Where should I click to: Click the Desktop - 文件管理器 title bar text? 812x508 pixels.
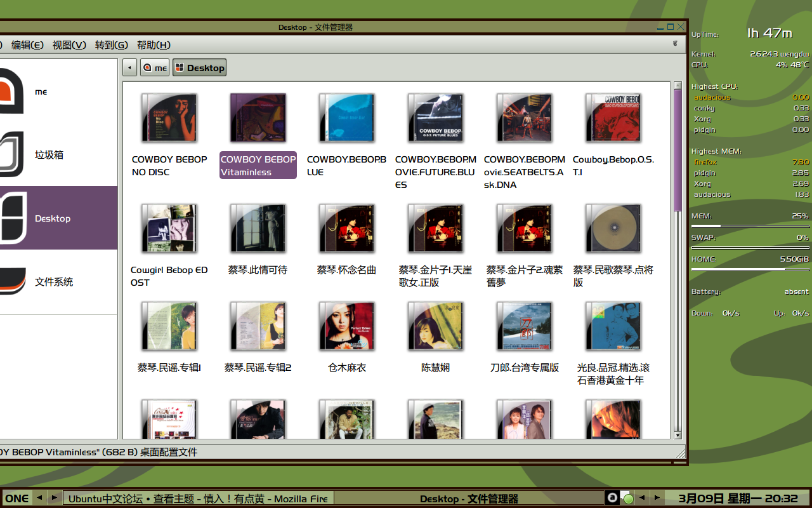(x=315, y=27)
